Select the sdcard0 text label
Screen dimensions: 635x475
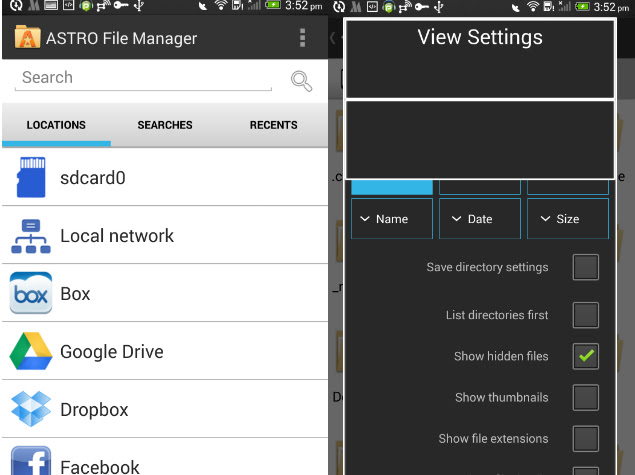(93, 178)
